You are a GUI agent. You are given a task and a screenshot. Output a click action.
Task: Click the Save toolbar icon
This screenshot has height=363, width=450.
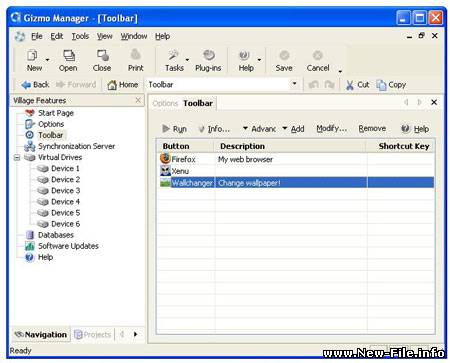click(284, 55)
